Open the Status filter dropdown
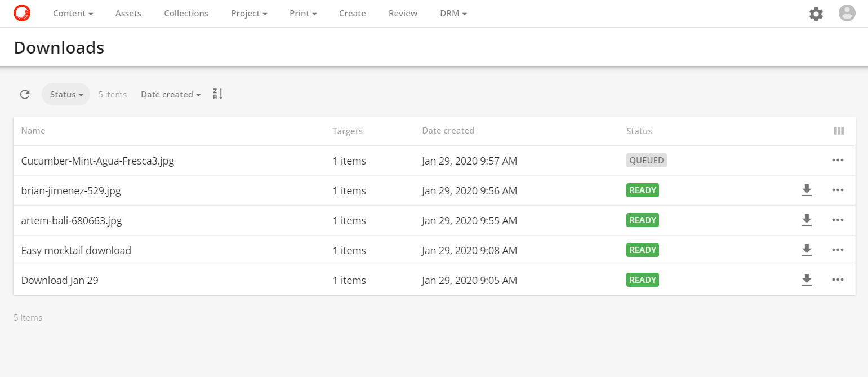The height and width of the screenshot is (377, 868). [x=65, y=94]
